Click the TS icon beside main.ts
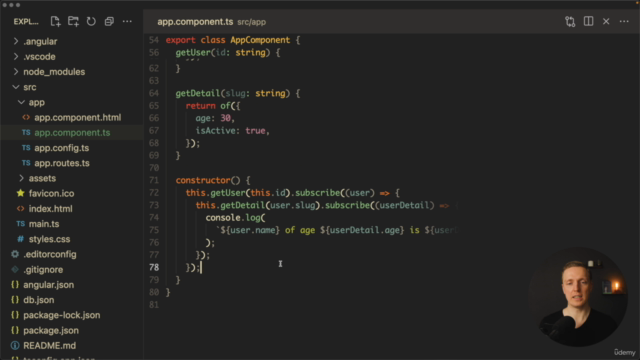The image size is (640, 360). [x=20, y=224]
